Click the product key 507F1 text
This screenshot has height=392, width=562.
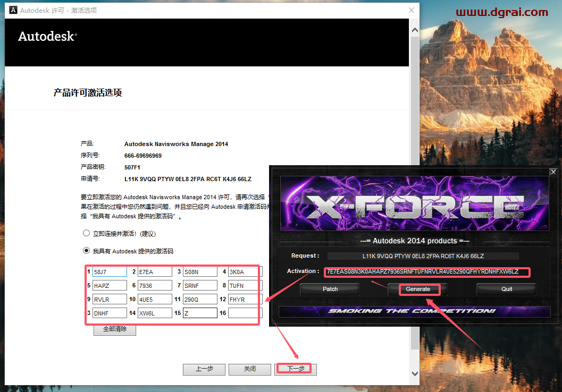tap(132, 167)
